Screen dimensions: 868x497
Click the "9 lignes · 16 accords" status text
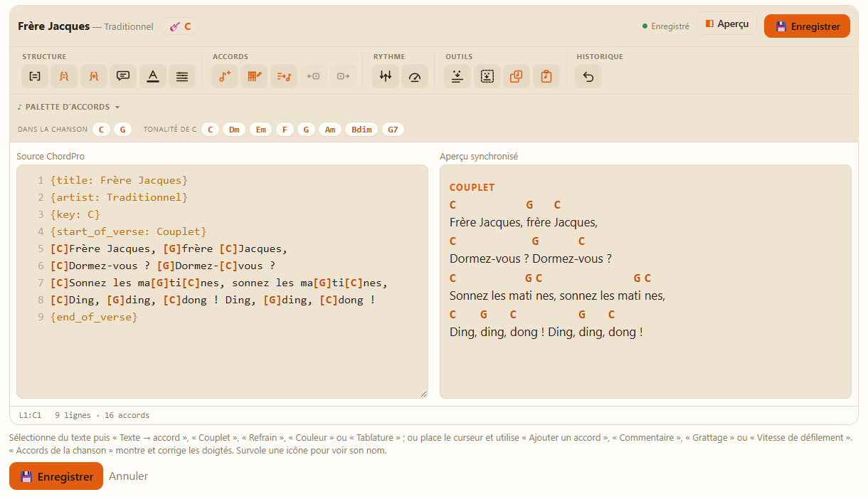point(102,415)
